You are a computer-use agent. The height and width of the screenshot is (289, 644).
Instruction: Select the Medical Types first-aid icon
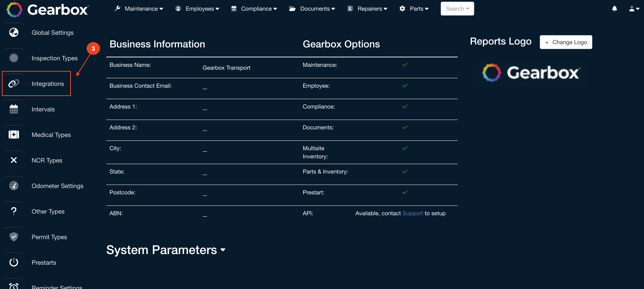pyautogui.click(x=14, y=134)
